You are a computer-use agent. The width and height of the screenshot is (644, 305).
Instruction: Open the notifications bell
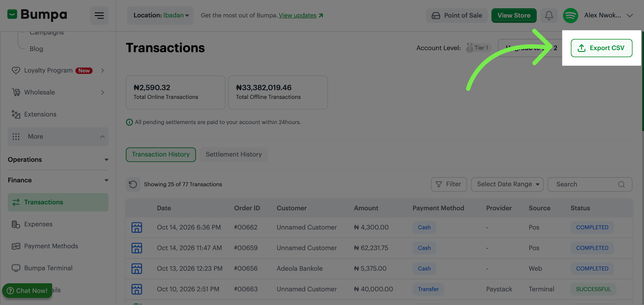[x=549, y=15]
